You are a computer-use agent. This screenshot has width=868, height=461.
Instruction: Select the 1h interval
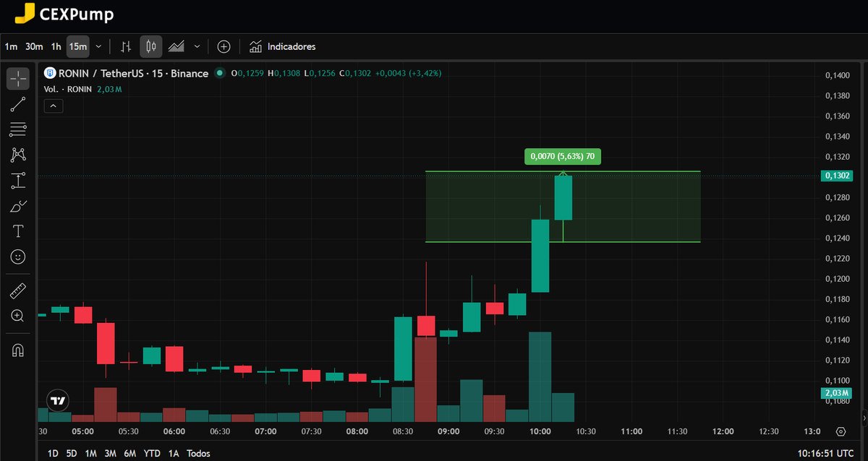click(x=56, y=46)
